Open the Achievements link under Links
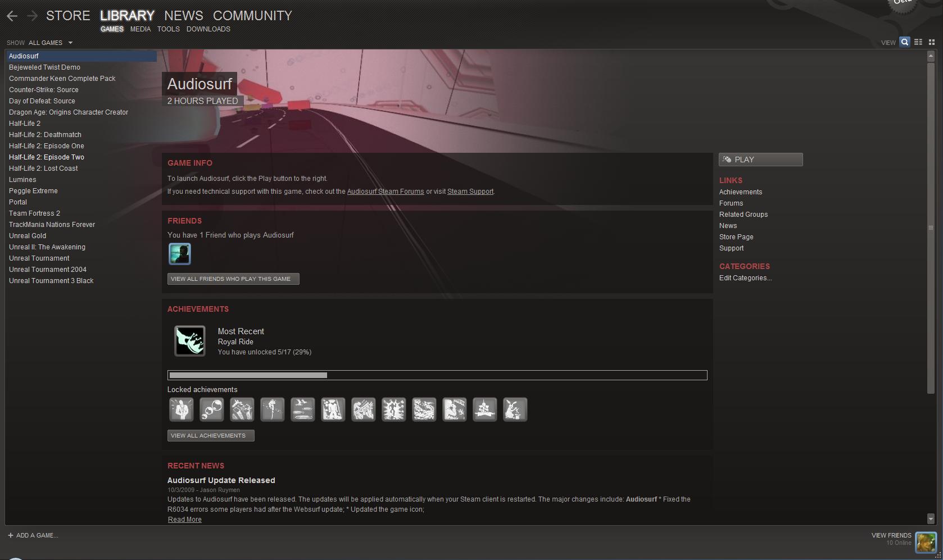 tap(741, 192)
